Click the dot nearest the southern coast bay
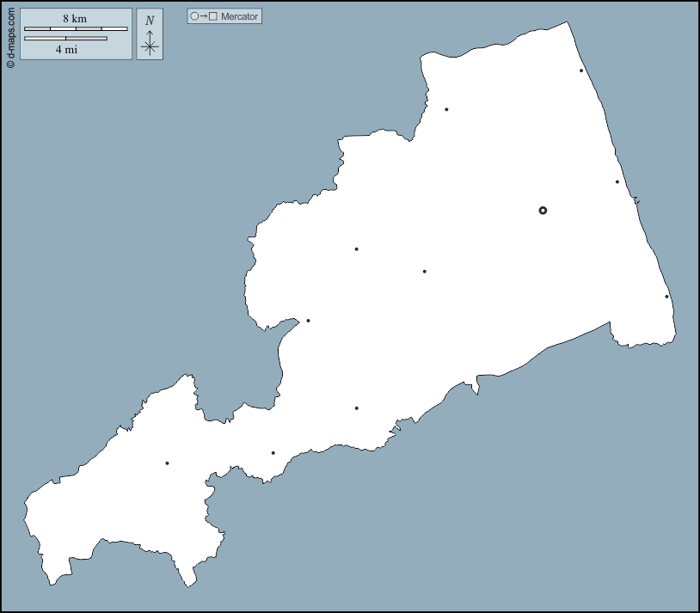The height and width of the screenshot is (613, 700). 273,453
